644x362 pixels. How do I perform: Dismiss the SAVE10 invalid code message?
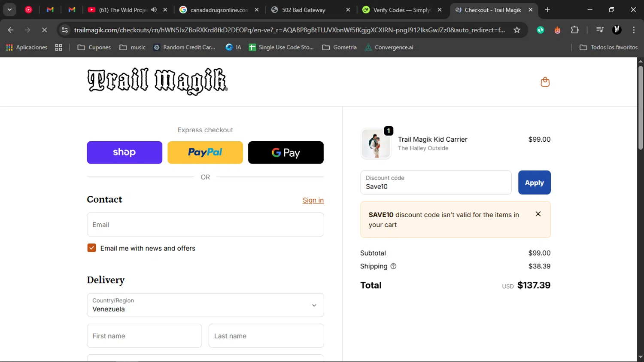click(x=538, y=214)
